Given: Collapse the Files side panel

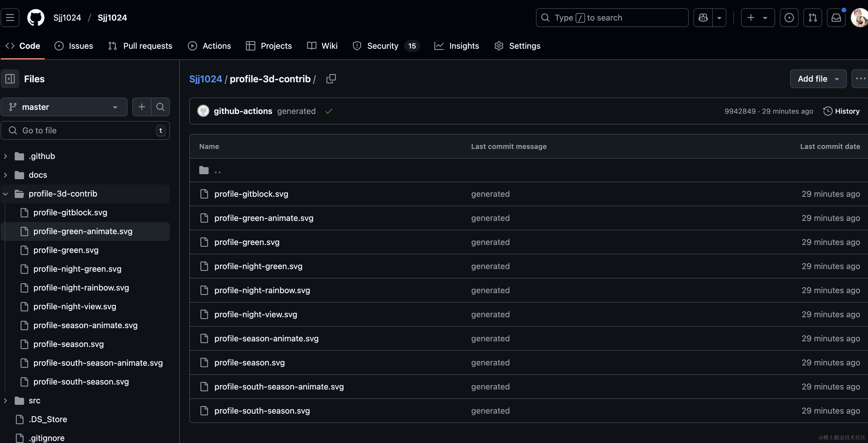Looking at the screenshot, I should (10, 79).
